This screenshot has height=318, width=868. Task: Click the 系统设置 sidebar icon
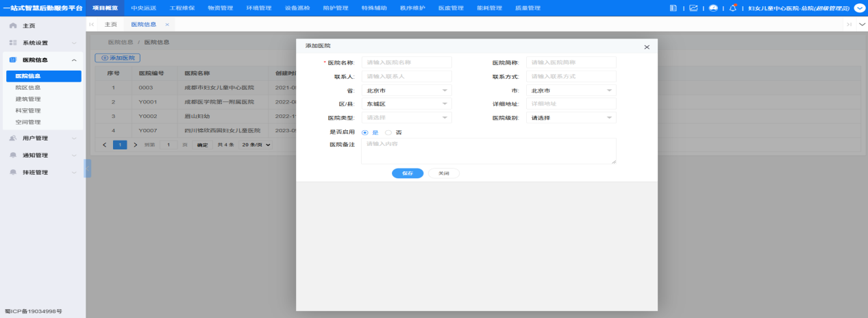13,42
